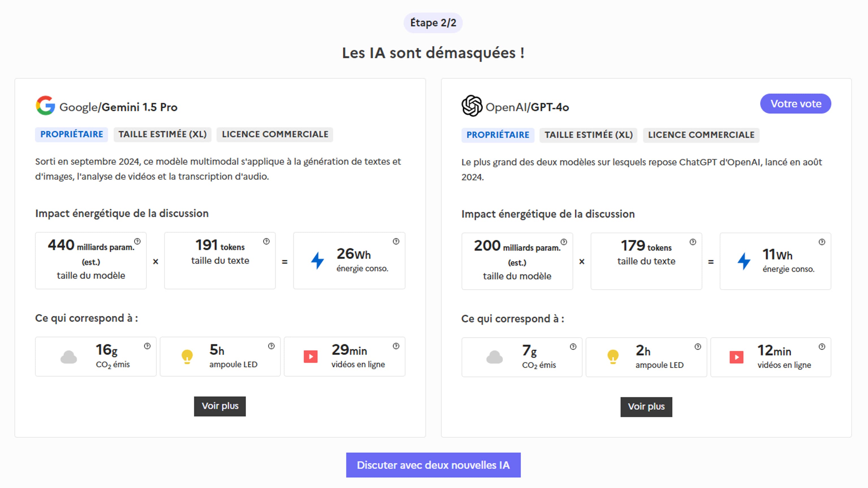
Task: Click the video play icon beside 12min vidéos en ligne
Action: click(736, 357)
